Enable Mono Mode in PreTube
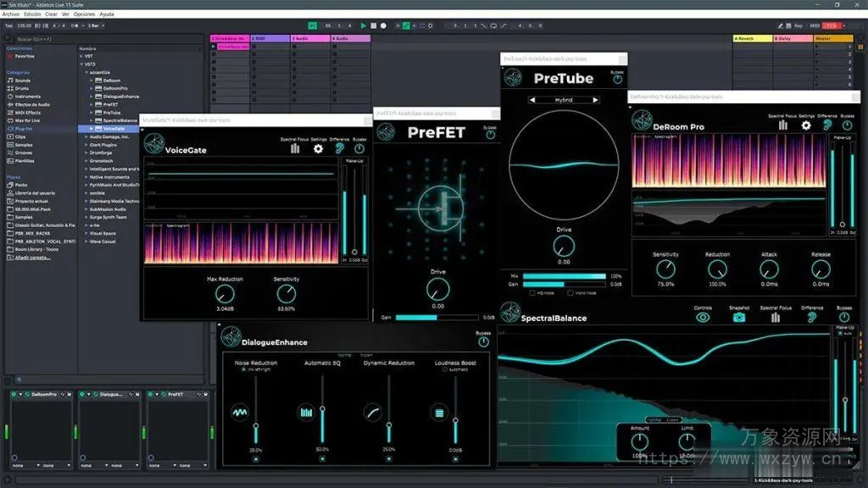Image resolution: width=868 pixels, height=488 pixels. pyautogui.click(x=570, y=292)
